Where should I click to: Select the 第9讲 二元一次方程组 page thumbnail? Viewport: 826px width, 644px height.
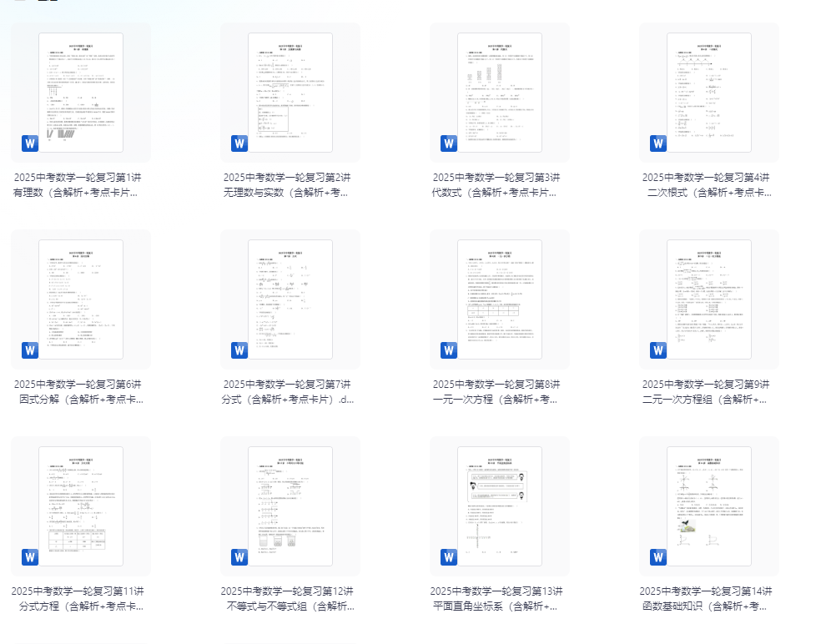[709, 299]
